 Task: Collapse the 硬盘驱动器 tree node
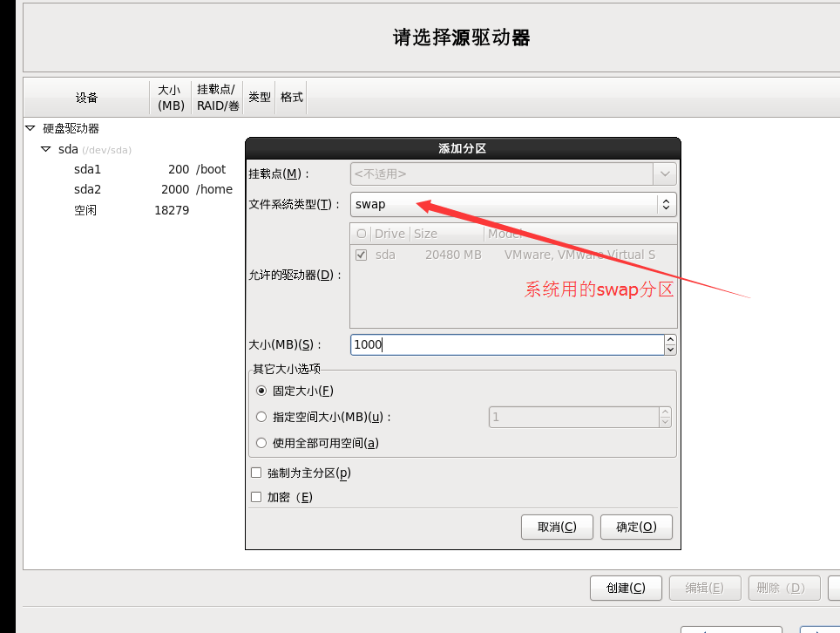pos(30,128)
